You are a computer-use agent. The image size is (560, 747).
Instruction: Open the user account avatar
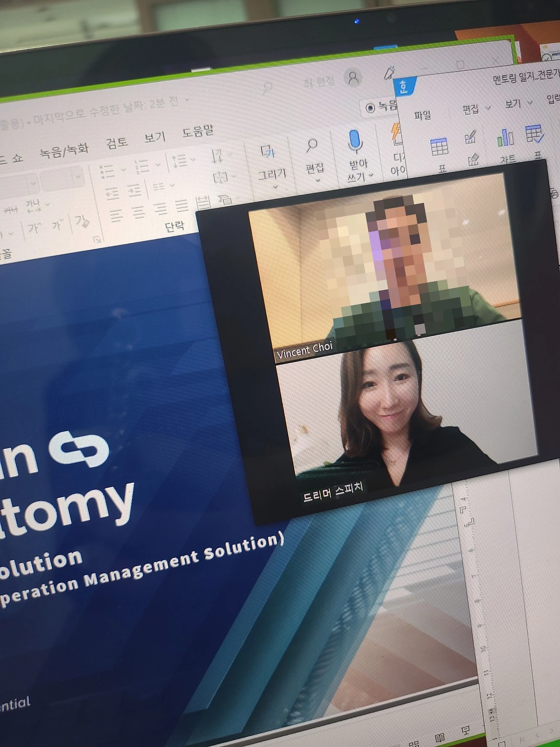click(x=353, y=78)
